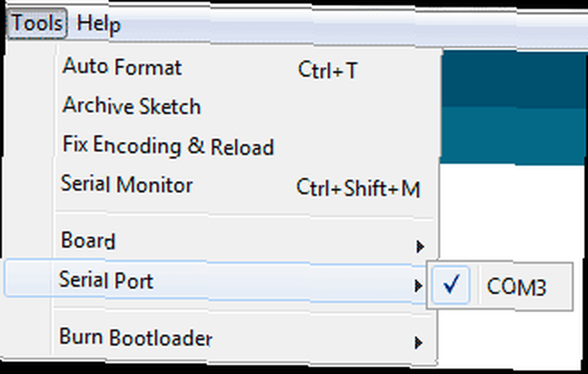Open the Tools menu
Viewport: 588px width, 374px height.
[x=38, y=24]
